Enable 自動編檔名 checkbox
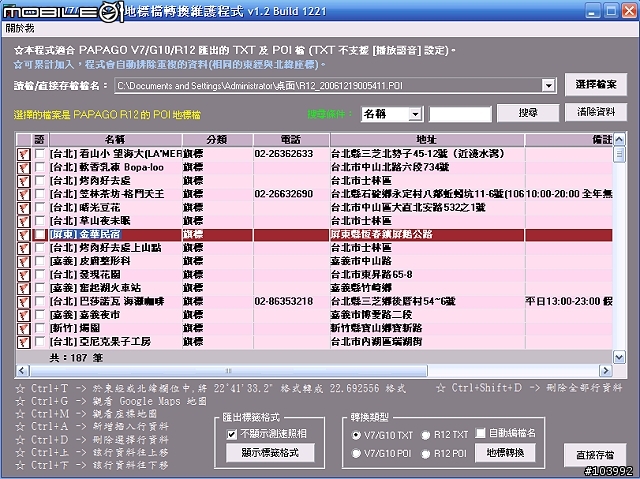 (480, 433)
